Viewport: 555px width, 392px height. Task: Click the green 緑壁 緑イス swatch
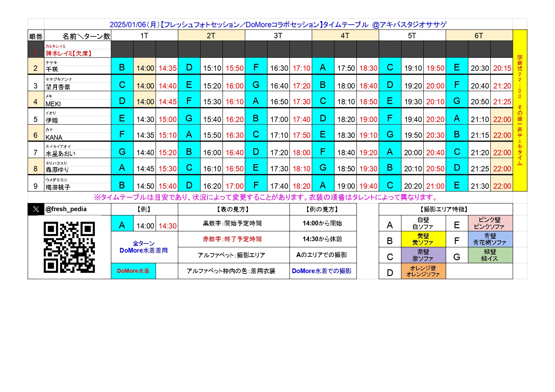490,255
